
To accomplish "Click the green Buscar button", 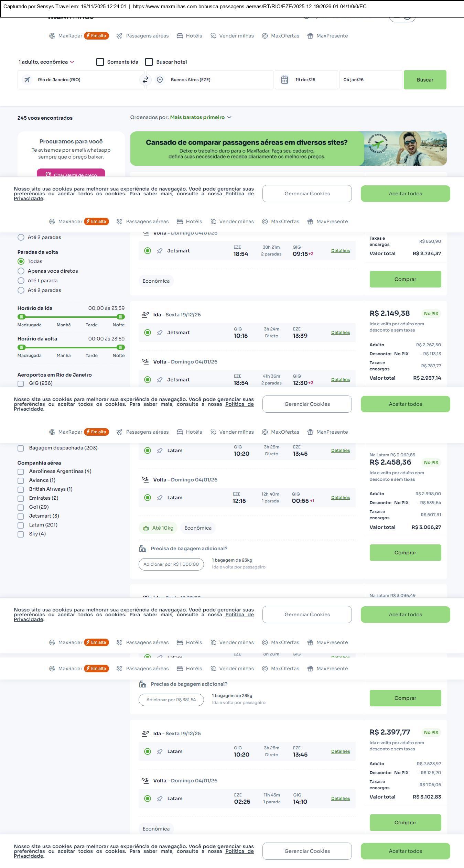I will point(425,80).
